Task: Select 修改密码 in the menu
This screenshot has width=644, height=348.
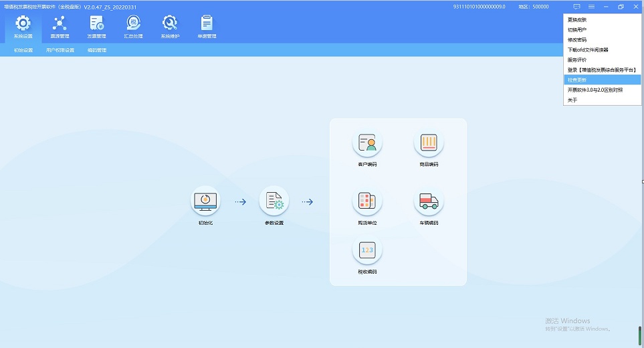Action: pos(577,39)
